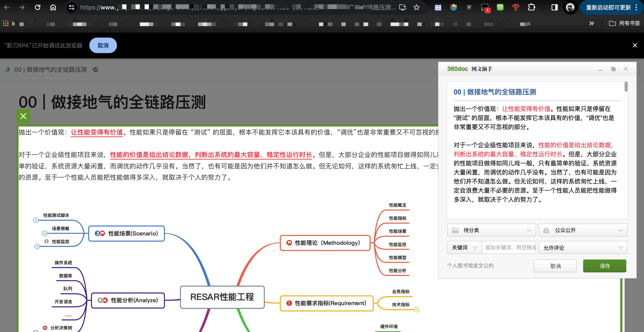
Task: Click the green 保存 button
Action: [605, 266]
